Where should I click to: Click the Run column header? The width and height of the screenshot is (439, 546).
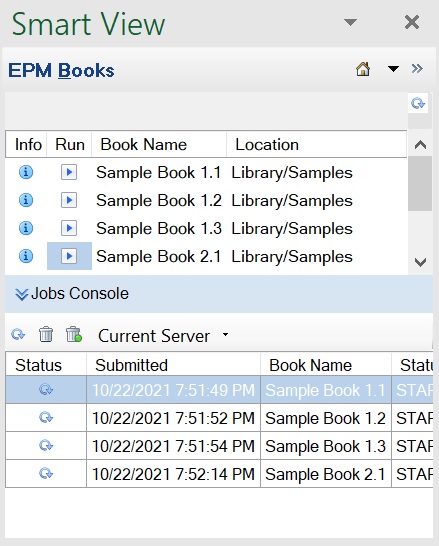[x=69, y=145]
